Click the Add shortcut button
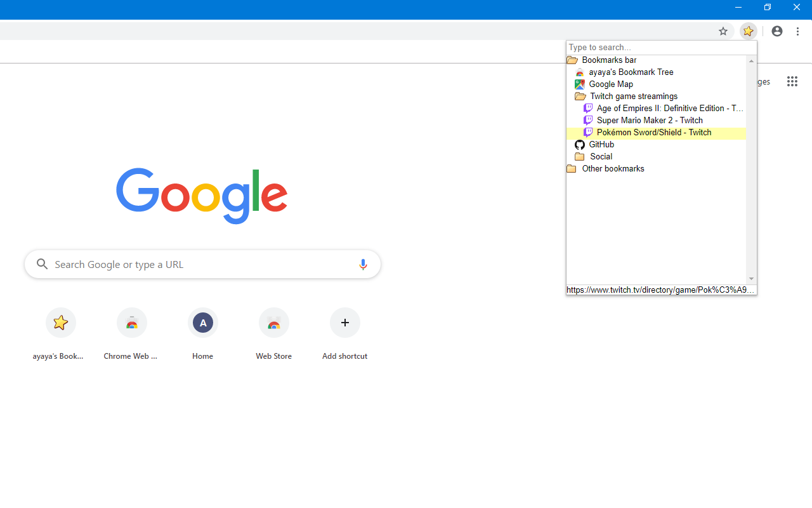812x508 pixels. coord(344,323)
